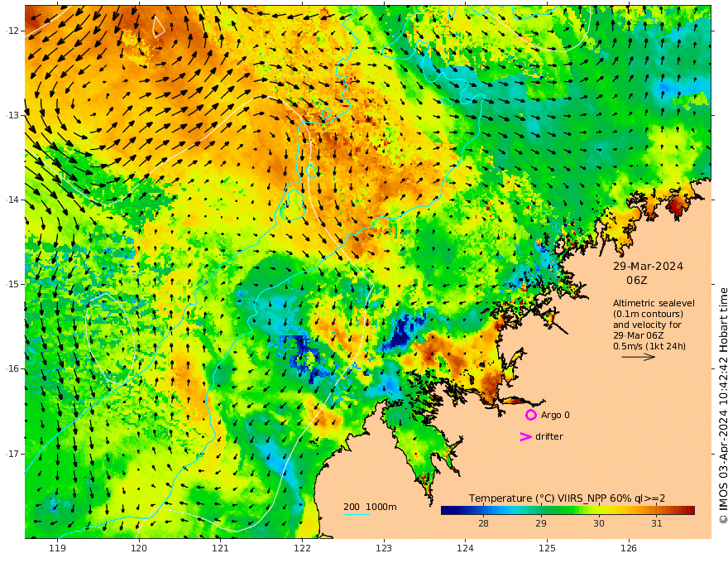Click longitude axis label 122
The image size is (728, 563).
pyautogui.click(x=302, y=548)
